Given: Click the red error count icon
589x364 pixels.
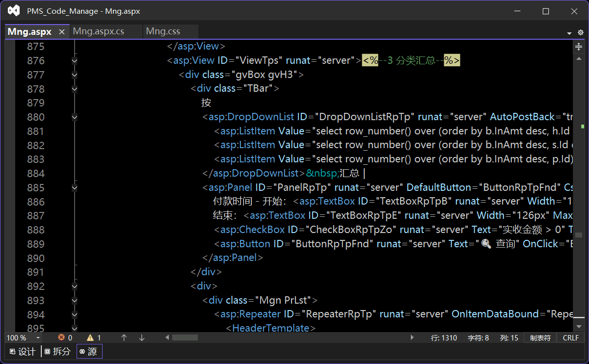Looking at the screenshot, I should [62, 338].
